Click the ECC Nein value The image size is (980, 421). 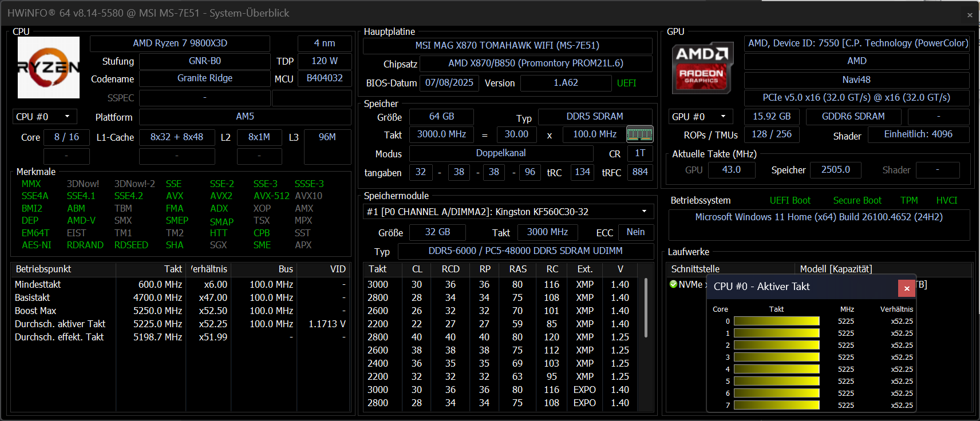point(635,232)
